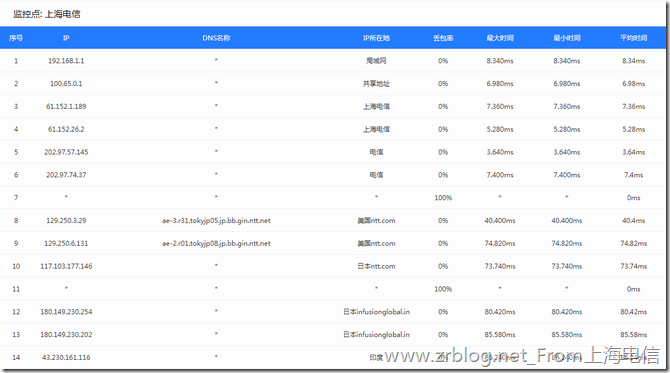
Task: Select max time 85.580ms in row 13
Action: [500, 335]
